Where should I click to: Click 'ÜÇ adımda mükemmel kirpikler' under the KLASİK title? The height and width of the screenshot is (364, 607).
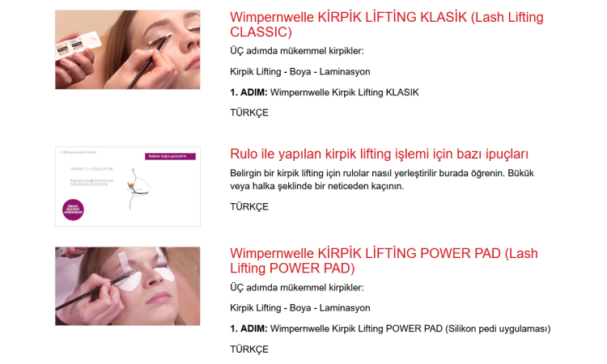pos(297,51)
